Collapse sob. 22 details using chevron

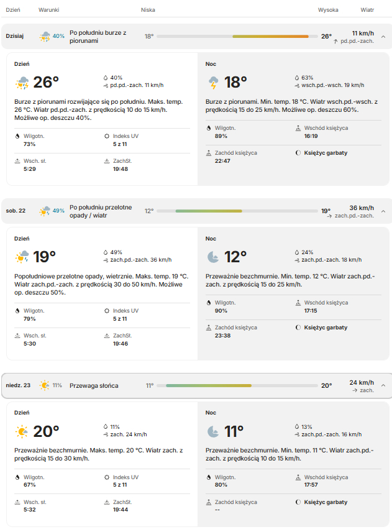click(383, 211)
